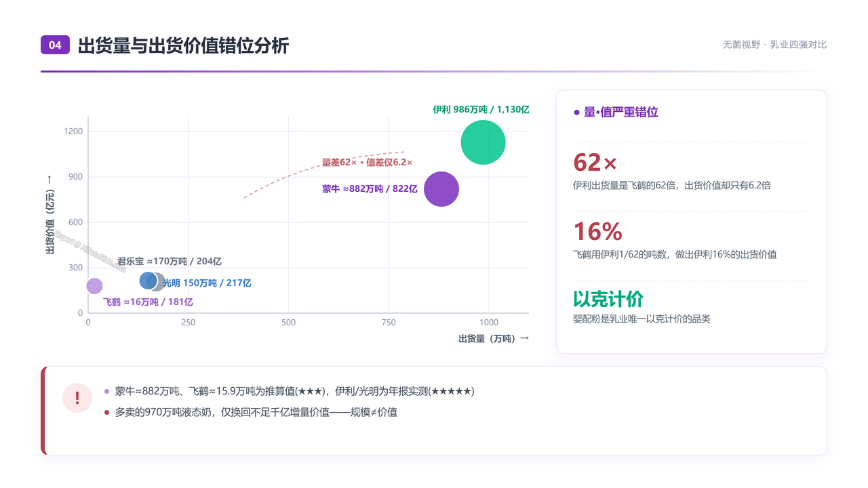
Task: Click the text 婴配粉是乳业唯一以克计价的品类
Action: [642, 319]
